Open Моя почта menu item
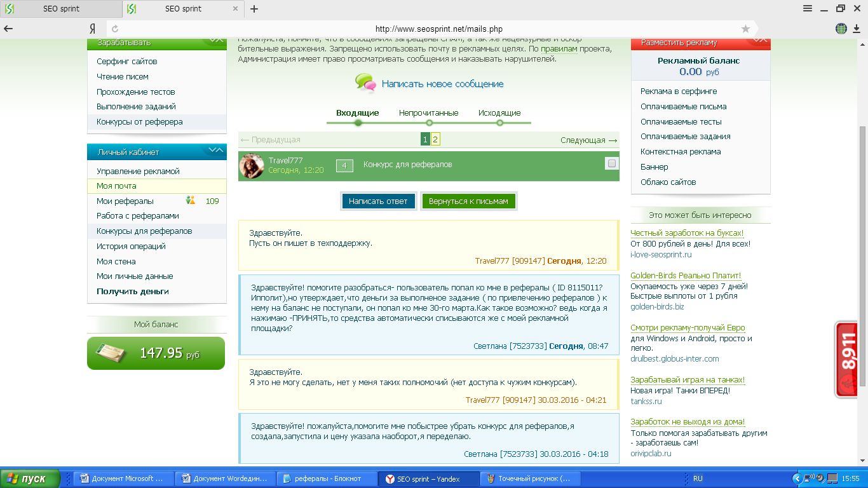Screen dimensions: 868x488 click(116, 186)
